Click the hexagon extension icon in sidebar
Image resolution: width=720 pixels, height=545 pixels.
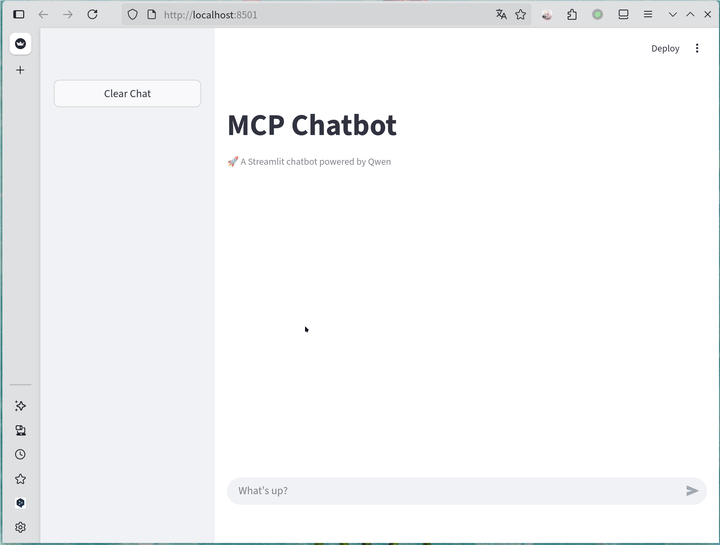click(x=20, y=503)
